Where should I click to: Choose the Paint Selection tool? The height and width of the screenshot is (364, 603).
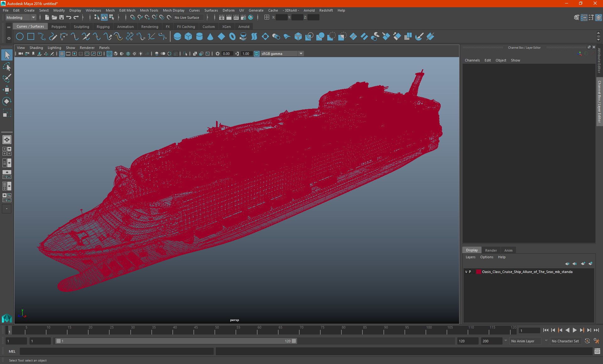(7, 78)
